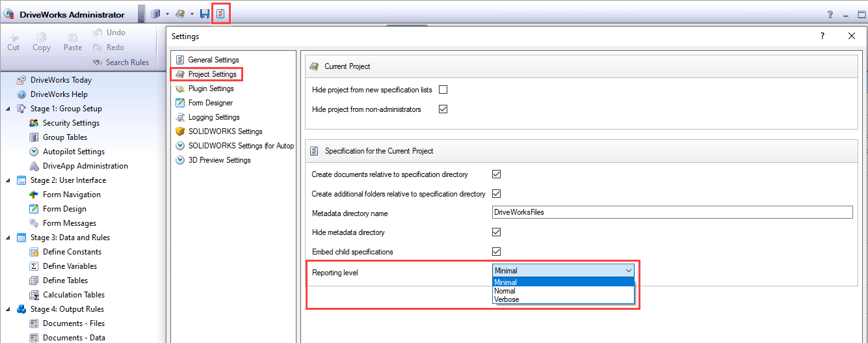Viewport: 868px width, 343px height.
Task: Toggle Hide metadata directory checkbox
Action: (496, 232)
